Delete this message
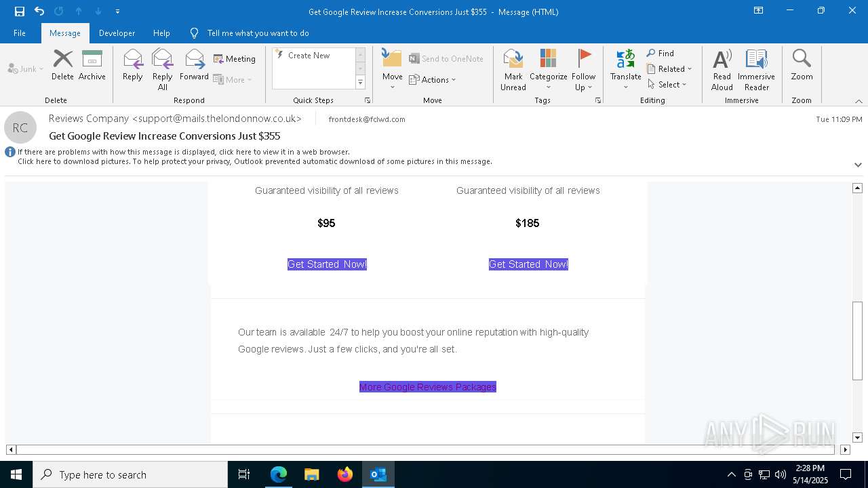The width and height of the screenshot is (868, 488). point(62,65)
